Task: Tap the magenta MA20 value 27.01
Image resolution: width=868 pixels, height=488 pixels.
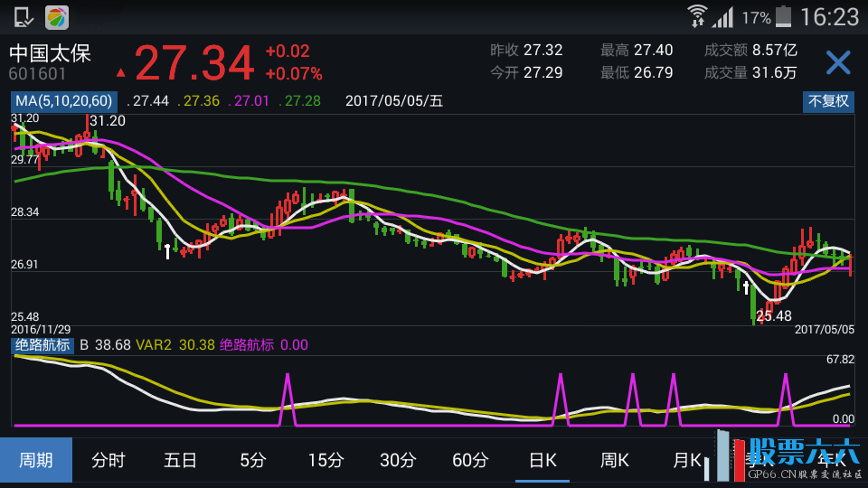Action: click(x=250, y=101)
